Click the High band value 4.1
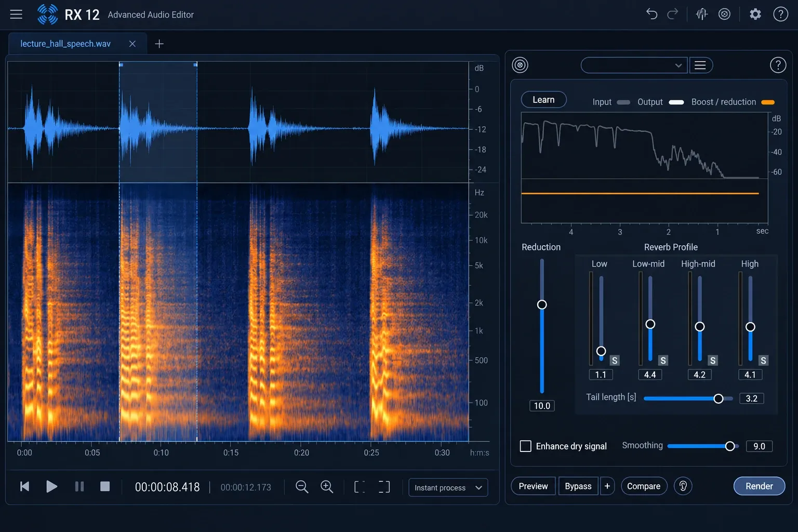The image size is (798, 532). pos(750,375)
